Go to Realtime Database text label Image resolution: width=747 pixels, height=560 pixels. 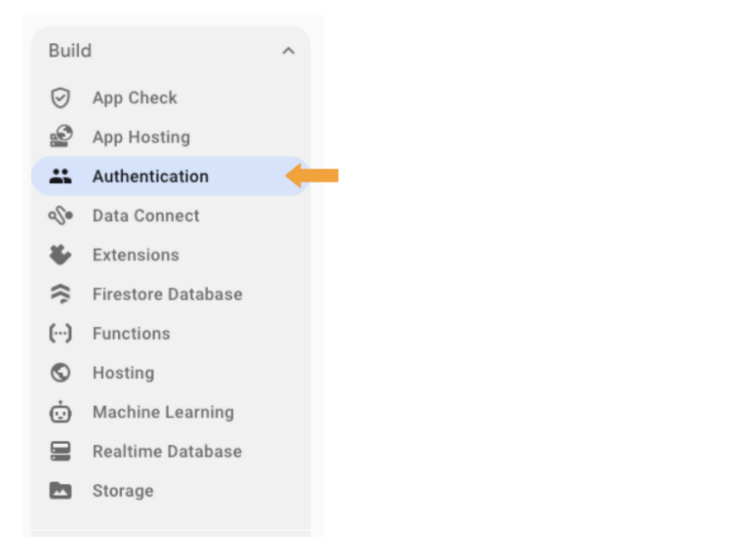pyautogui.click(x=167, y=452)
